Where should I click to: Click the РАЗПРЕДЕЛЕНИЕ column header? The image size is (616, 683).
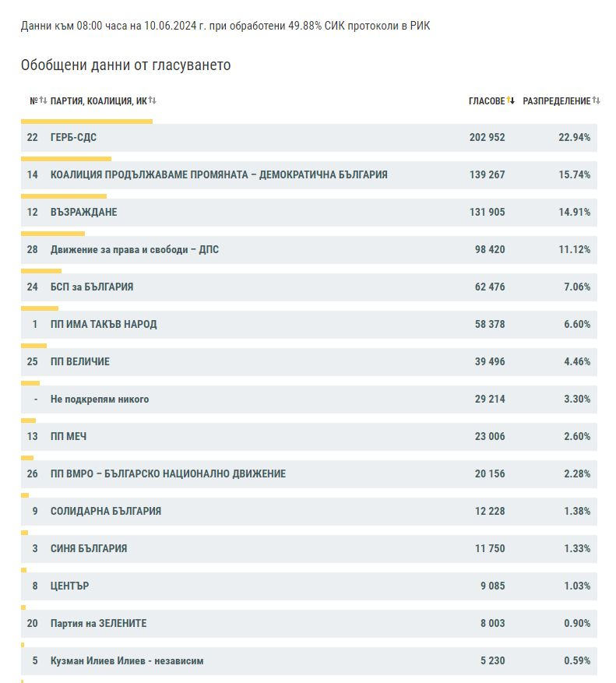(x=556, y=101)
